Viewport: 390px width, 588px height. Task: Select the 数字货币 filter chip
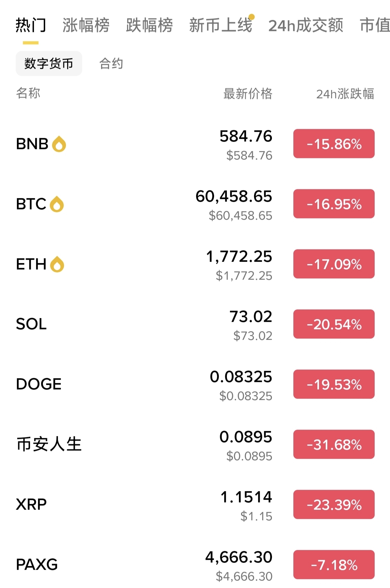[49, 63]
